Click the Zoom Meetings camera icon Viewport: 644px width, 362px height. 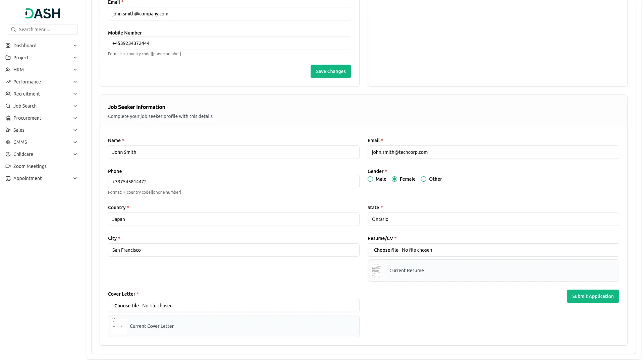coord(8,166)
